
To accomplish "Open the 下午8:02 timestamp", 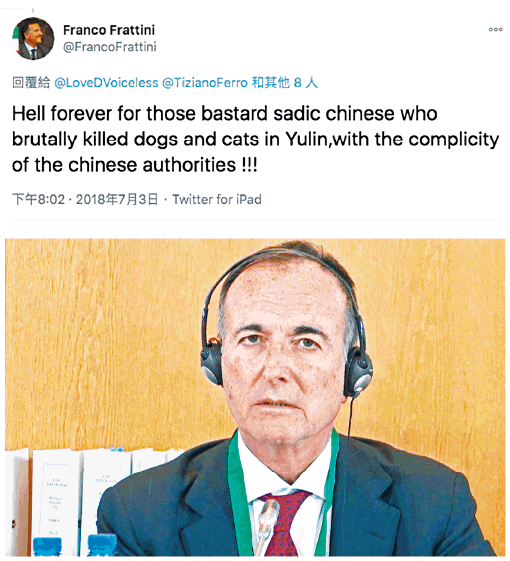I will (39, 199).
